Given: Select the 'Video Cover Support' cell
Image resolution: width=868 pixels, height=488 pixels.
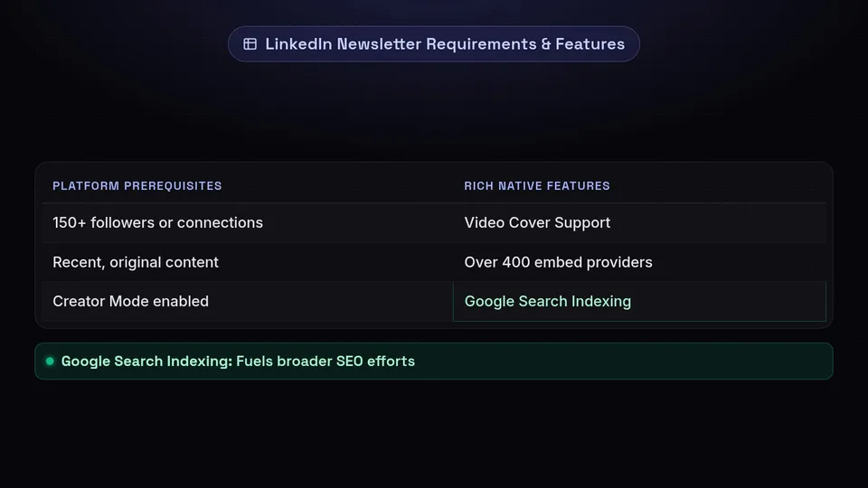Looking at the screenshot, I should [639, 222].
